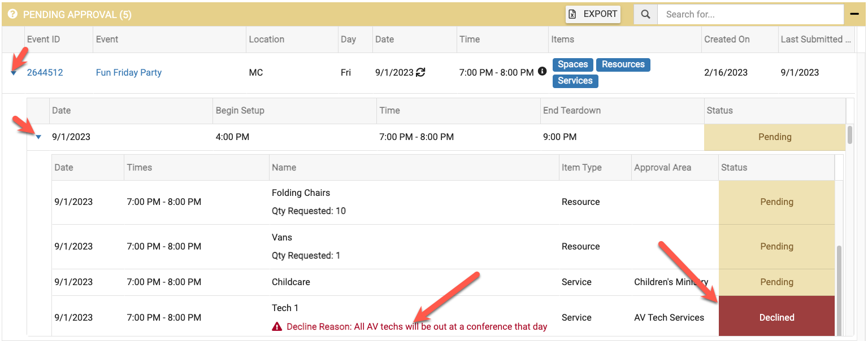Open the Fun Friday Party event link
The image size is (868, 341).
(x=129, y=72)
